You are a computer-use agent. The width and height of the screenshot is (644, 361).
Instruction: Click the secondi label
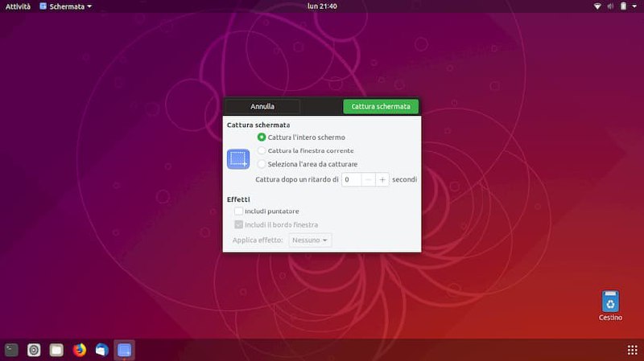pyautogui.click(x=405, y=179)
